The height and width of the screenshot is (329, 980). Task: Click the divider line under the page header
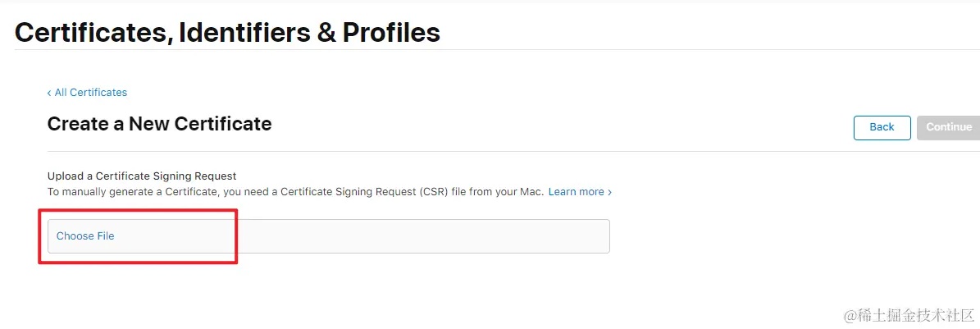pos(492,49)
